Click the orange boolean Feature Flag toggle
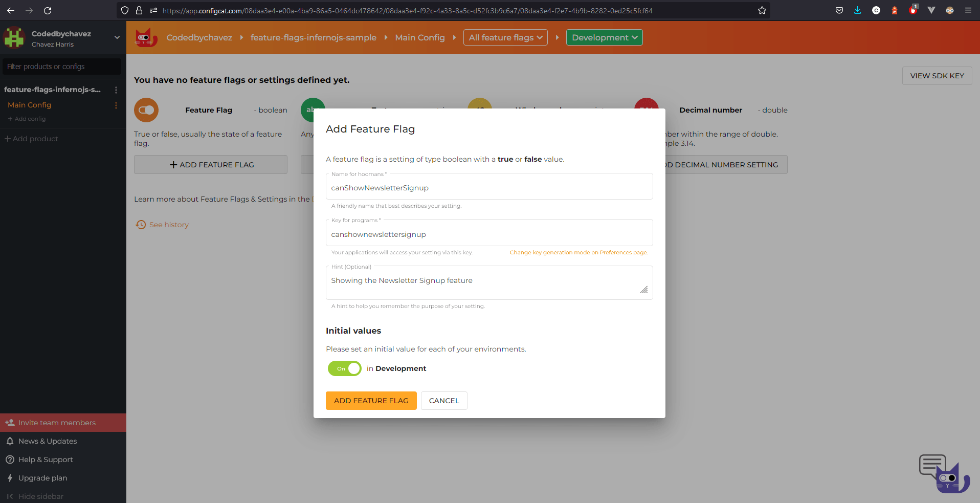Viewport: 980px width, 503px height. click(x=146, y=110)
